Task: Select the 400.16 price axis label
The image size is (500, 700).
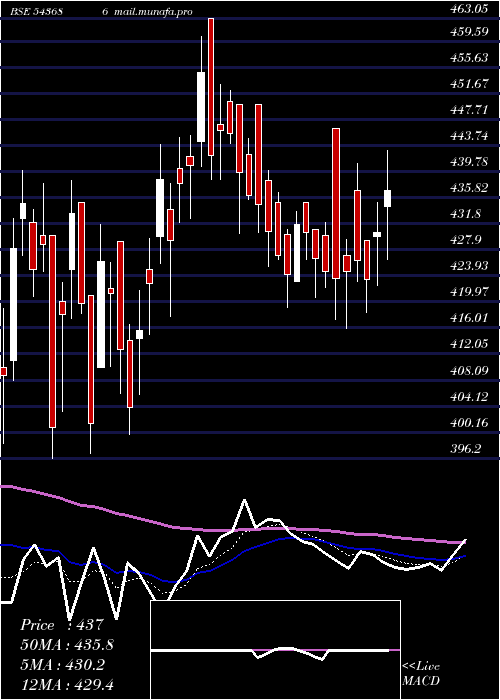Action: [x=468, y=422]
